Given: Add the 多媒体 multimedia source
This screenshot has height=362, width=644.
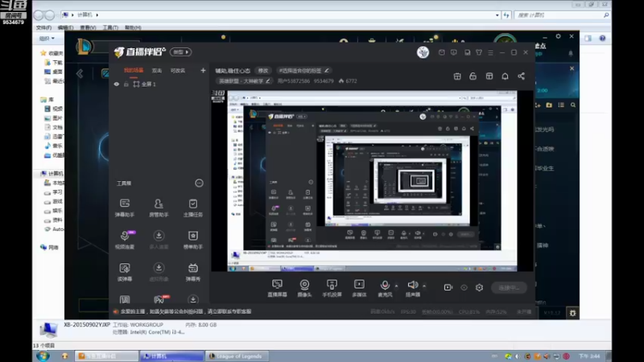Looking at the screenshot, I should (x=359, y=288).
